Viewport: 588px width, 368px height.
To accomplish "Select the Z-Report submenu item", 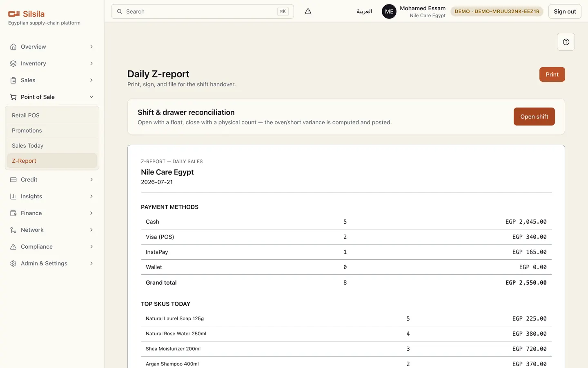I will click(52, 161).
